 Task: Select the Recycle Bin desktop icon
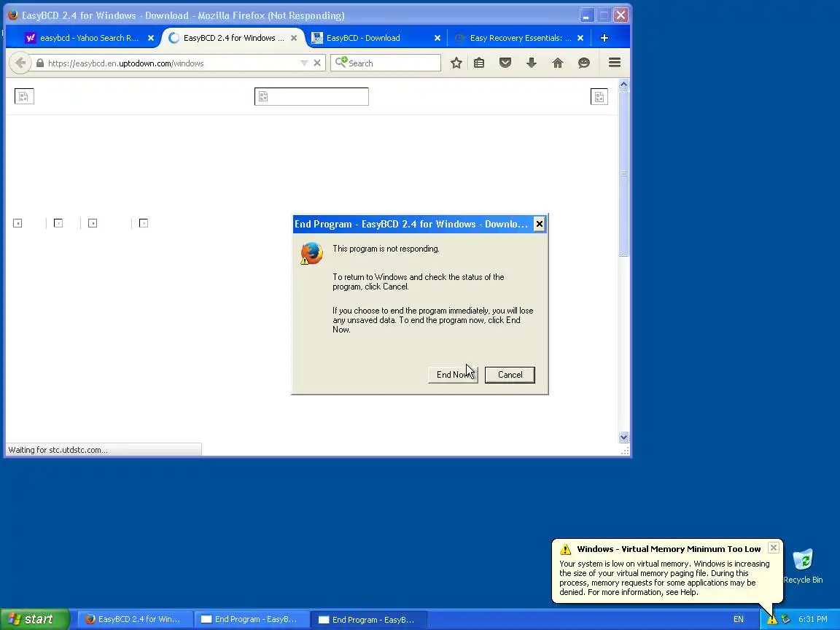(803, 566)
